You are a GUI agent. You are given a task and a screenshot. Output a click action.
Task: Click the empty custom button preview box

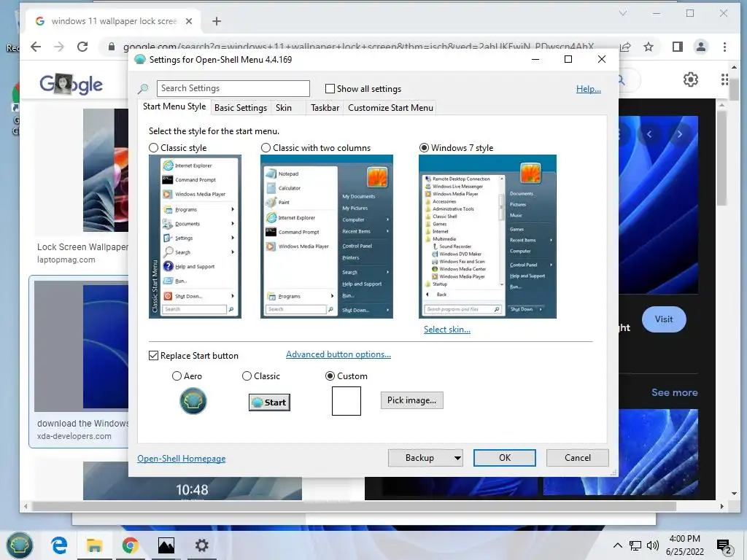[x=347, y=401]
